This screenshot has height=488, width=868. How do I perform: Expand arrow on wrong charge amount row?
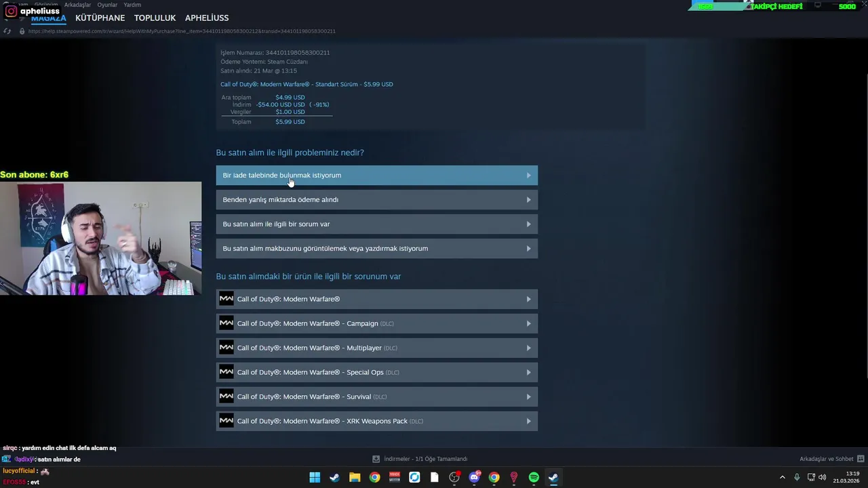click(x=529, y=200)
